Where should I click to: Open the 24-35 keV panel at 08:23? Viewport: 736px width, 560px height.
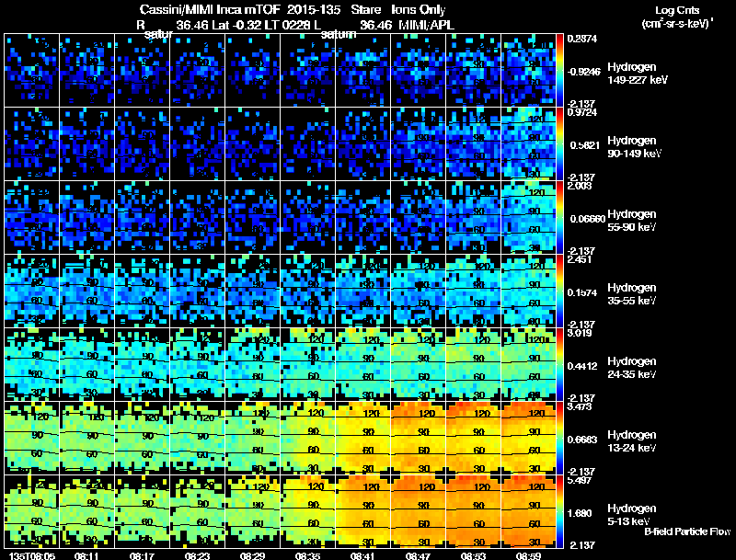point(197,364)
